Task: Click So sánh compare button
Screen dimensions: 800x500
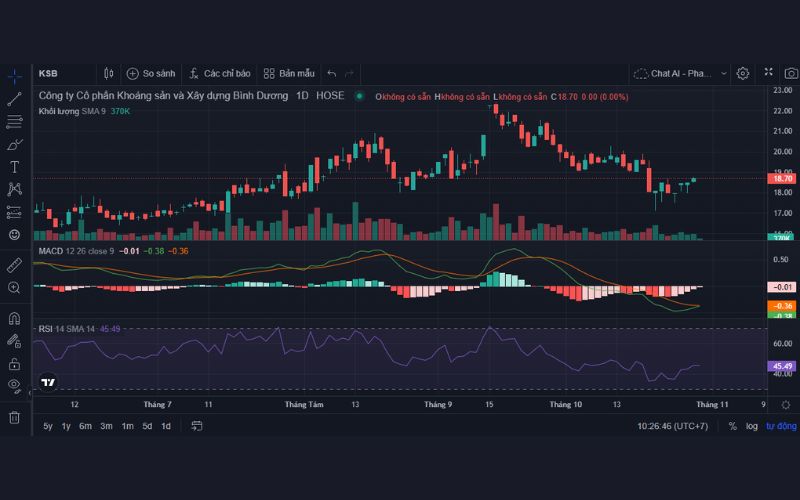Action: tap(150, 73)
